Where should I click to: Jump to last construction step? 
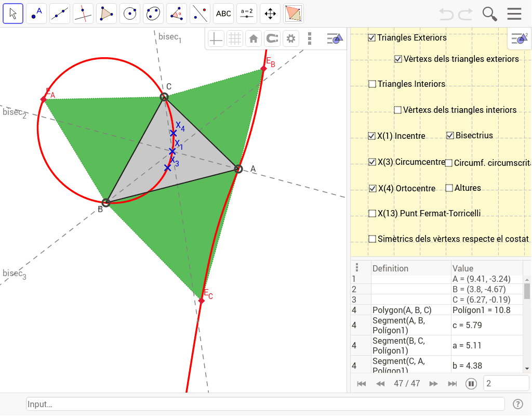pos(453,384)
